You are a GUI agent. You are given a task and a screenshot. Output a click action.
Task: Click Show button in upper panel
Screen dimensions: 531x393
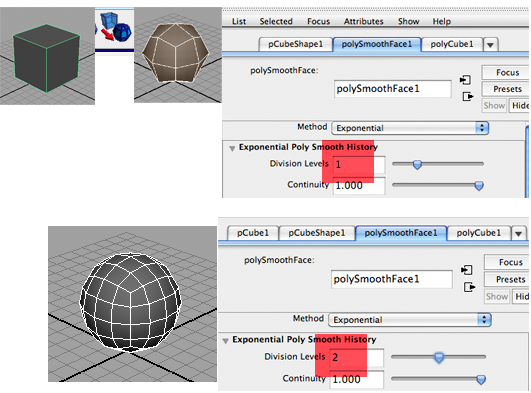coord(494,106)
